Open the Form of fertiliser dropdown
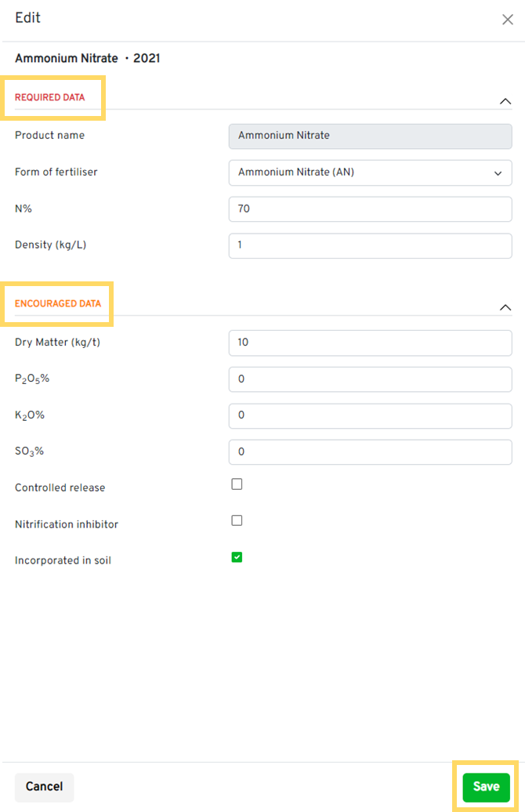The height and width of the screenshot is (812, 525). coord(370,172)
